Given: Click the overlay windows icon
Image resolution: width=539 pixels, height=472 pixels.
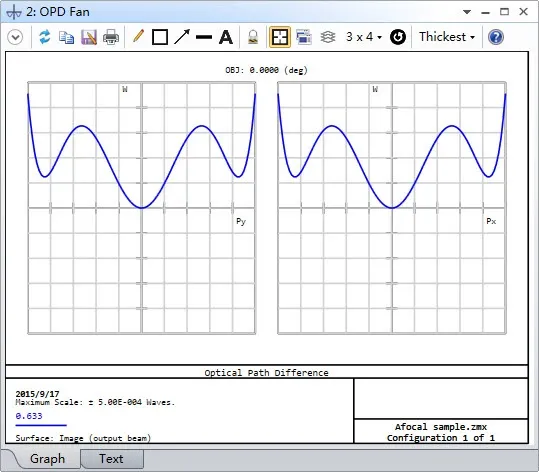Looking at the screenshot, I should [304, 37].
